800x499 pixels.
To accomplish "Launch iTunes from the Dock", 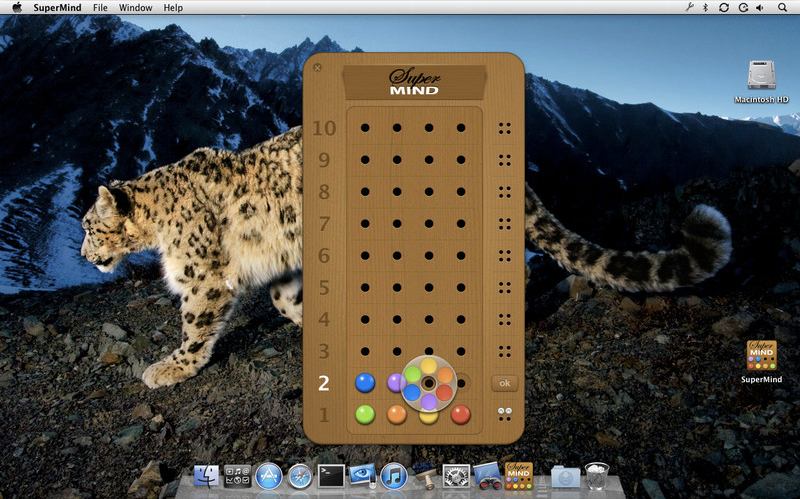I will click(393, 477).
